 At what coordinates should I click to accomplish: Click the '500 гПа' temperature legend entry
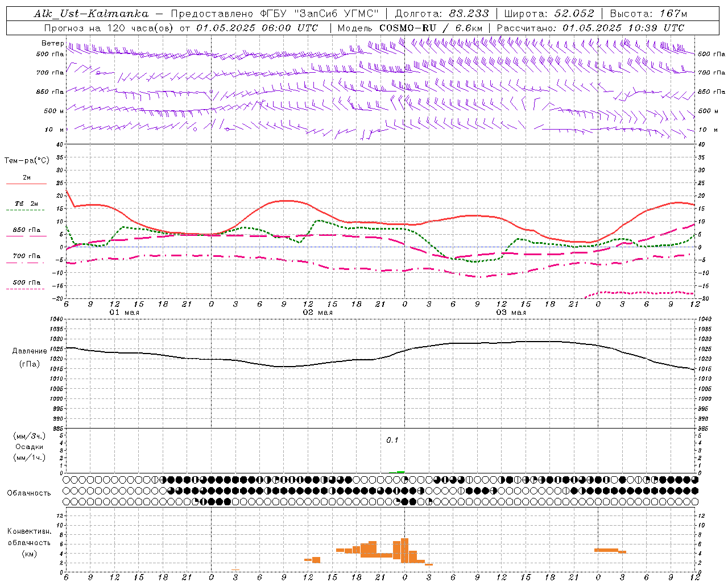(26, 282)
